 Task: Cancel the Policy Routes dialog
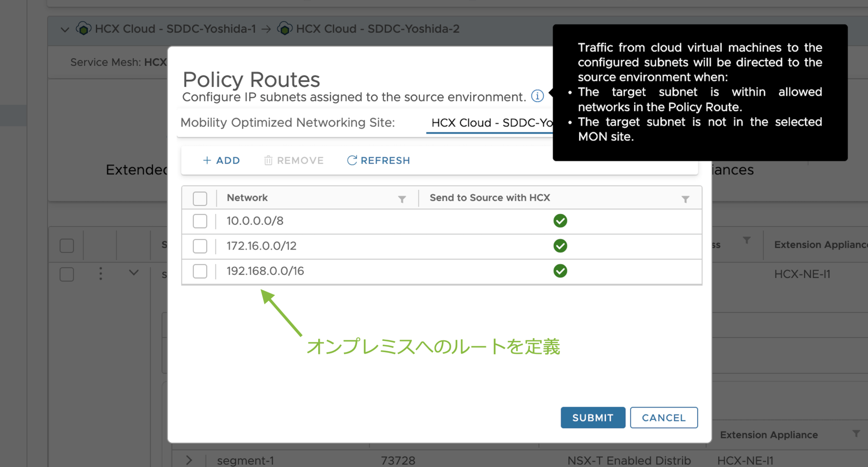pos(663,417)
